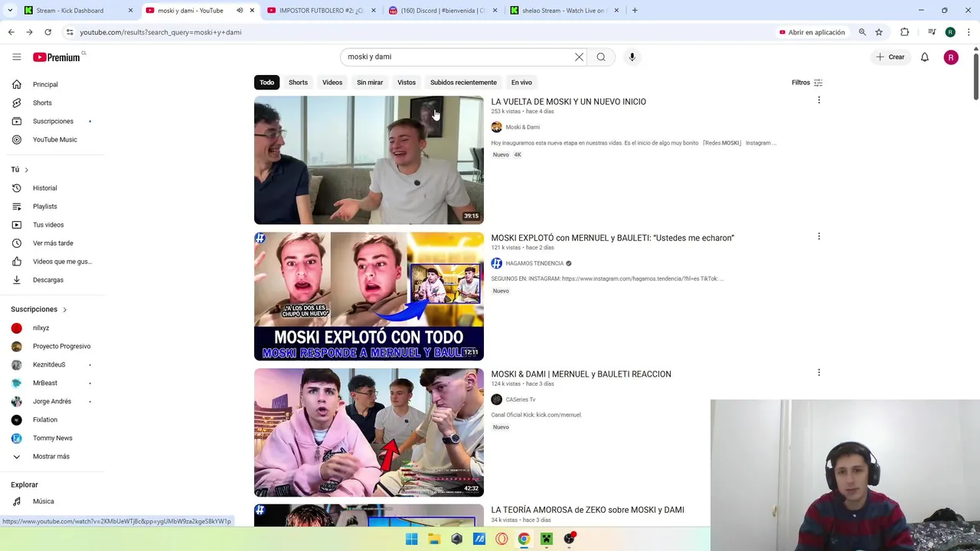Open options menu for MOSKI EXPLOTÓ video
This screenshot has height=551, width=980.
pos(818,236)
